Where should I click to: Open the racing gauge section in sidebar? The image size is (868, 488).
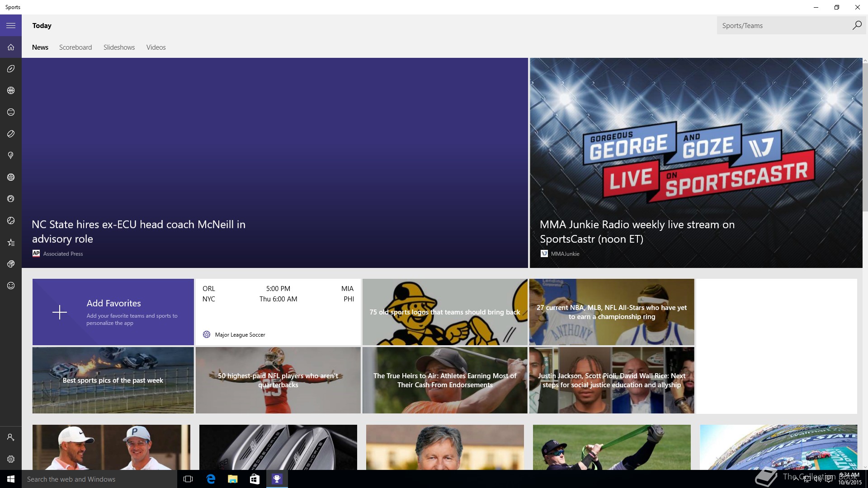click(11, 199)
